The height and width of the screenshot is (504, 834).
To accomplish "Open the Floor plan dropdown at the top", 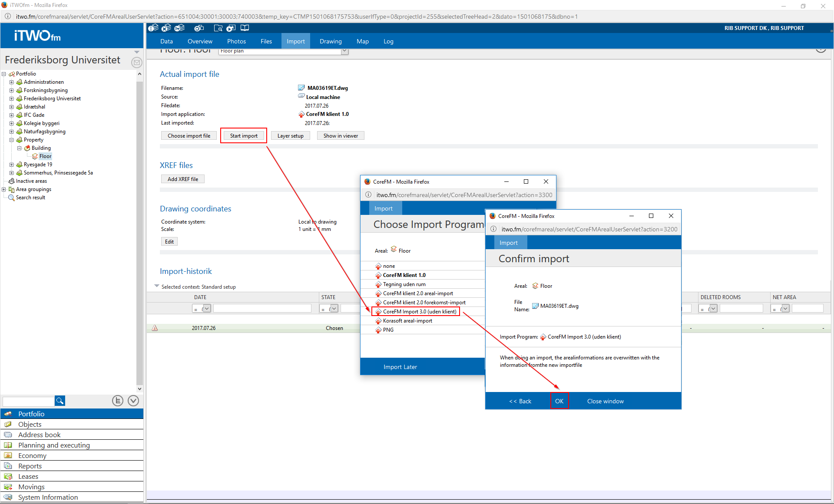I will 344,51.
